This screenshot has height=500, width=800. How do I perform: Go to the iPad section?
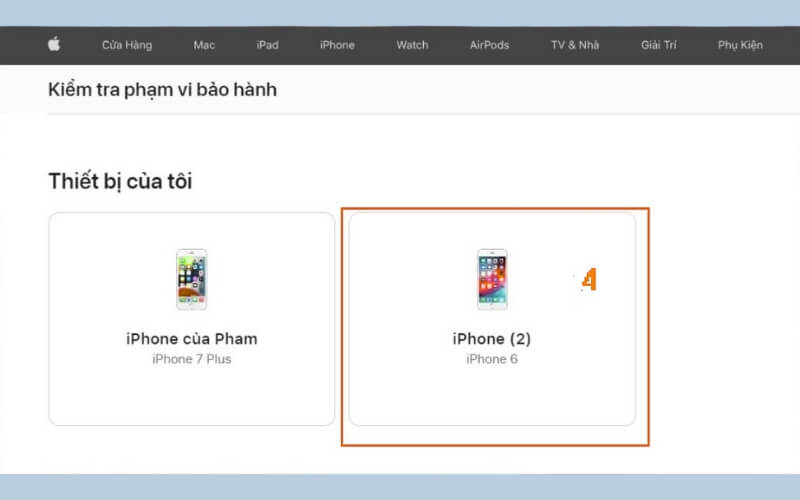click(x=267, y=45)
